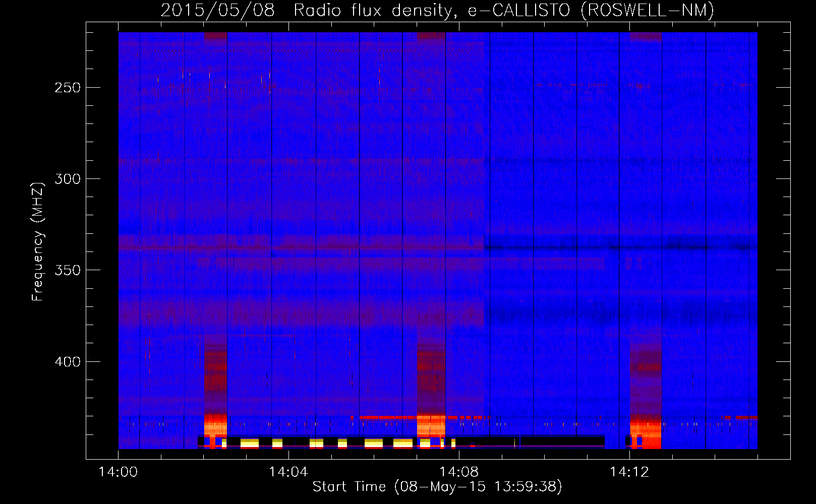Click the '14:12' time tick label
816x504 pixels.
629,472
